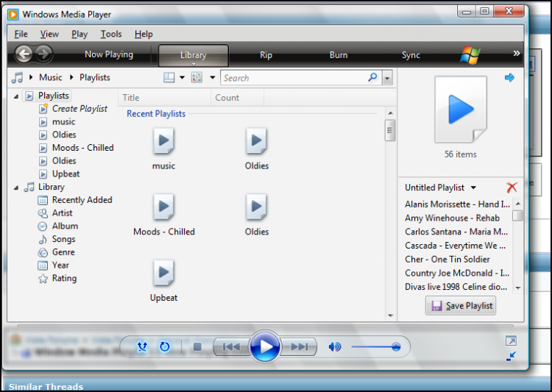Screen dimensions: 552x392
Task: Sort by the Count column header
Action: (237, 98)
